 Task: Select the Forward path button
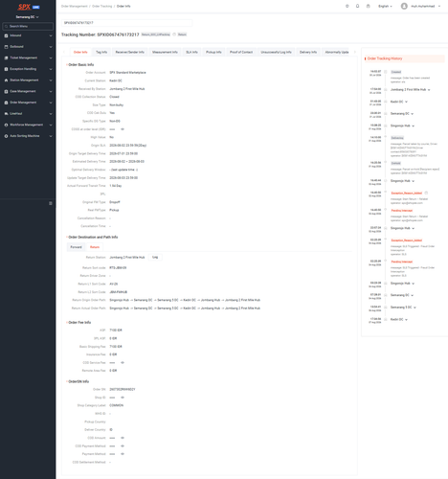coord(76,247)
